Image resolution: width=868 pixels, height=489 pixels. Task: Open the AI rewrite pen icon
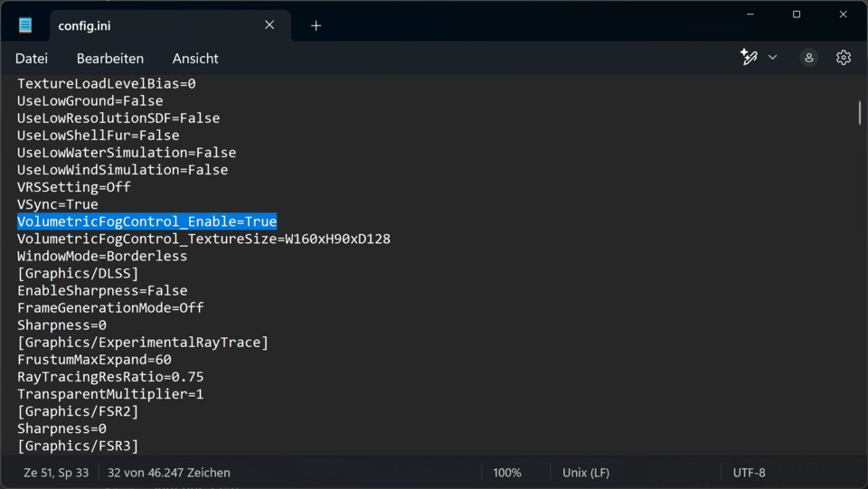click(749, 58)
